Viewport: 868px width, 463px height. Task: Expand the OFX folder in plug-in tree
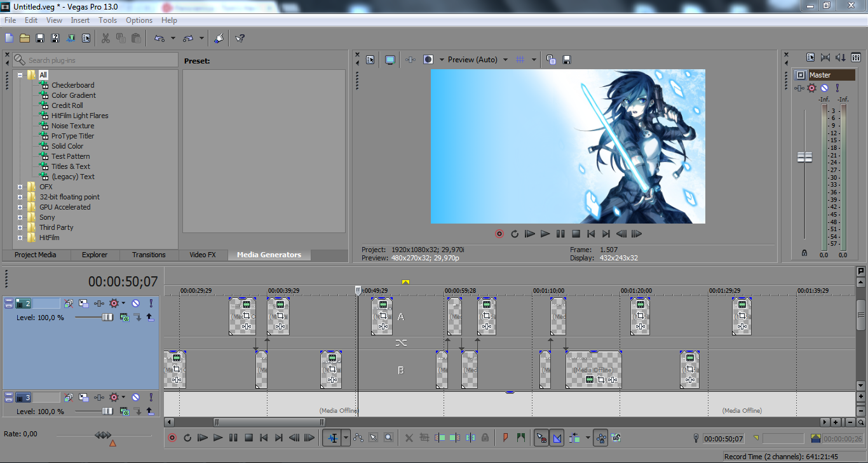(x=20, y=187)
